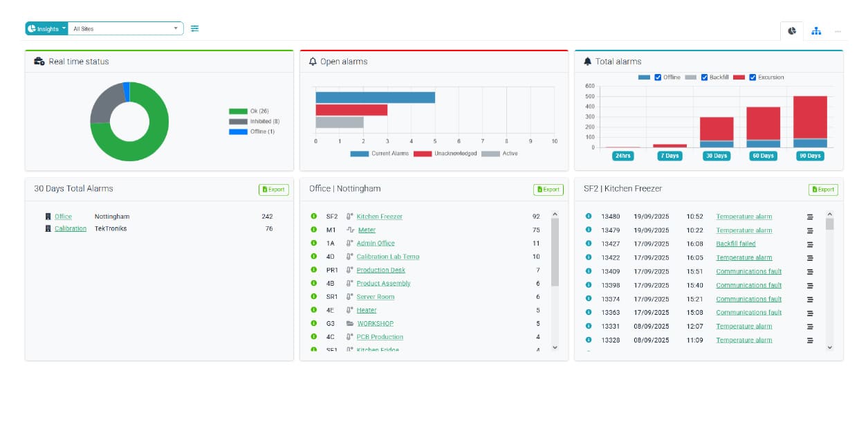Click the status icon on Real time status header
This screenshot has height=429, width=868.
point(39,61)
